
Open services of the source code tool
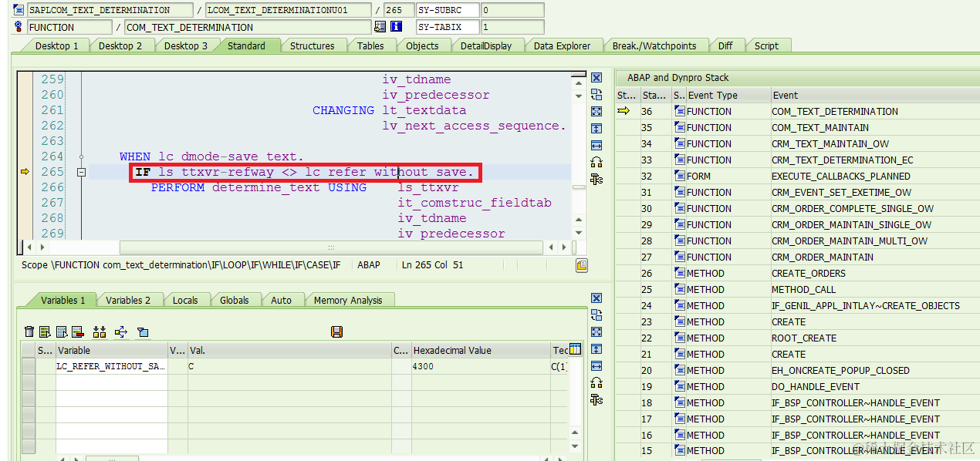coord(596,162)
